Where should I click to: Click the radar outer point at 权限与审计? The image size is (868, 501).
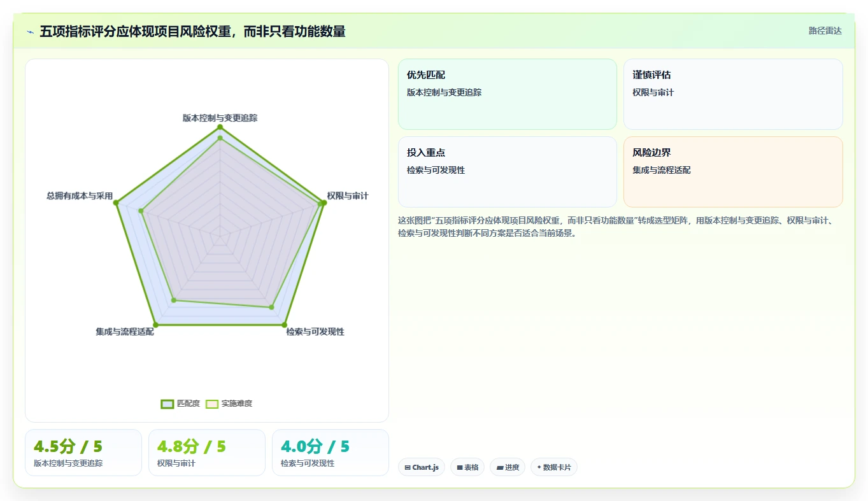324,203
